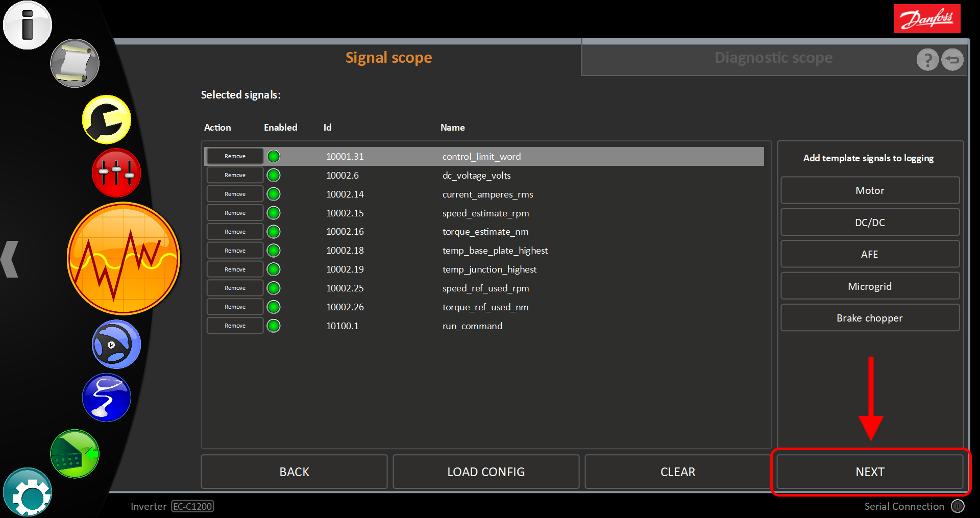Image resolution: width=980 pixels, height=518 pixels.
Task: Click signal Id 10100.1
Action: 342,326
